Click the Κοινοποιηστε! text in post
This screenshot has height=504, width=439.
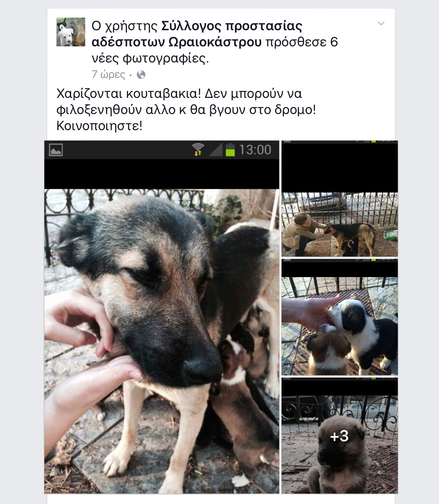pos(99,126)
